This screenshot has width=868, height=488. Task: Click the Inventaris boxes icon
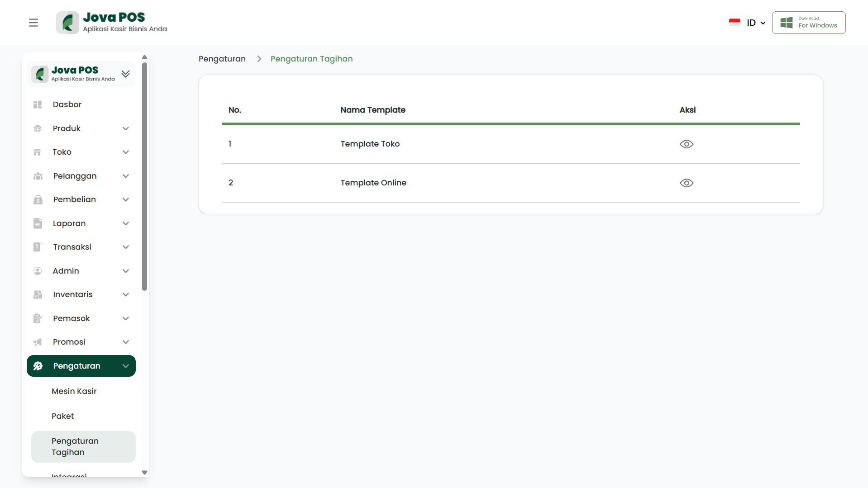coord(38,294)
